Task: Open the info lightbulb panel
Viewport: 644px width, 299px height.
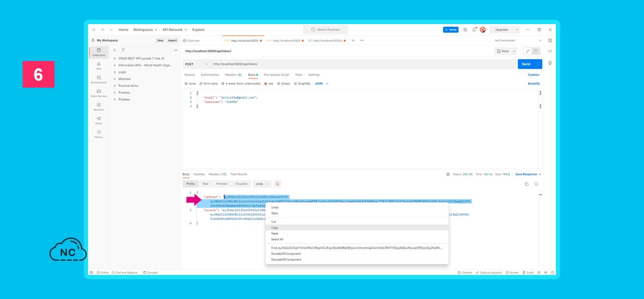Action: (550, 63)
